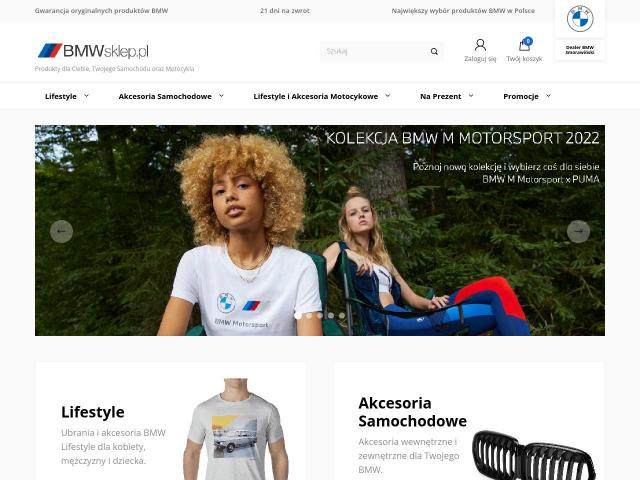
Task: Click the BMW roundel logo
Action: [580, 18]
